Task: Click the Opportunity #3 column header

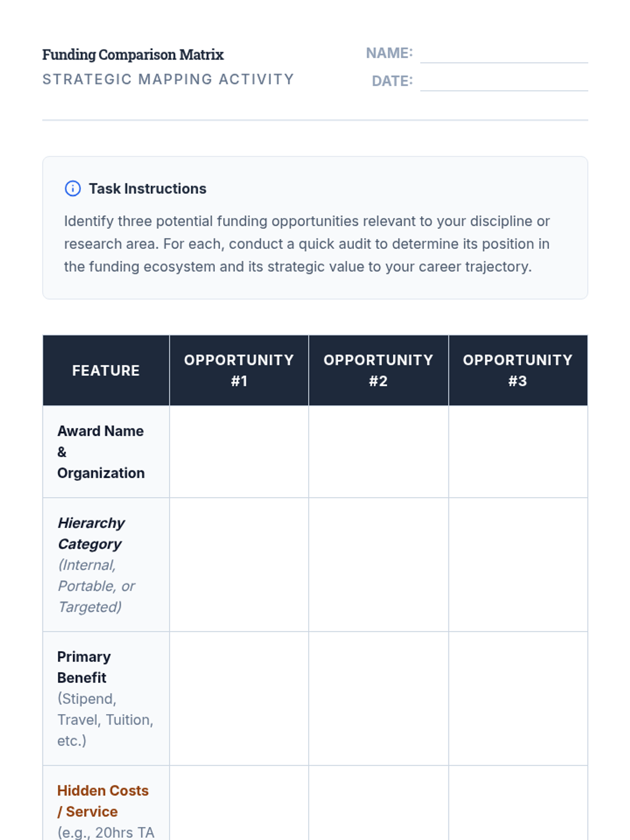Action: (x=518, y=371)
